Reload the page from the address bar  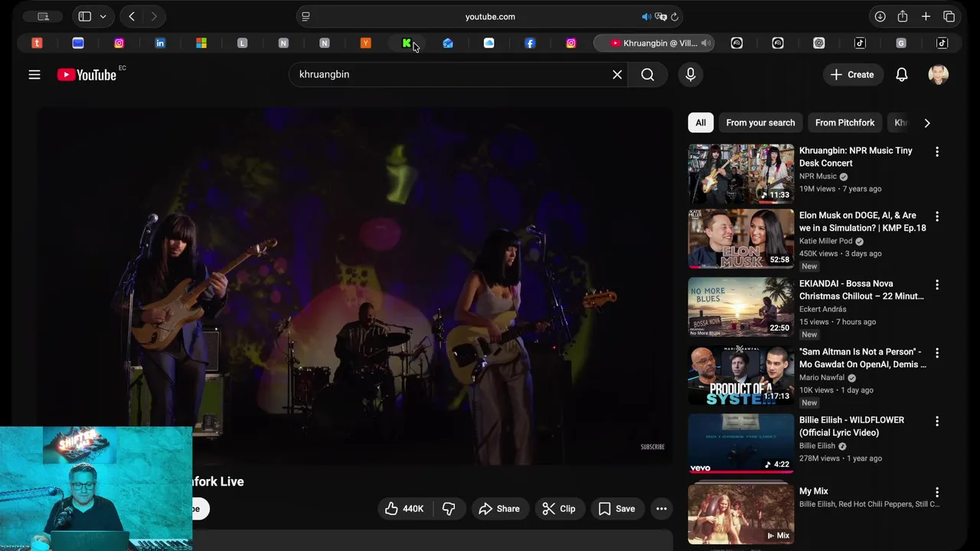675,16
